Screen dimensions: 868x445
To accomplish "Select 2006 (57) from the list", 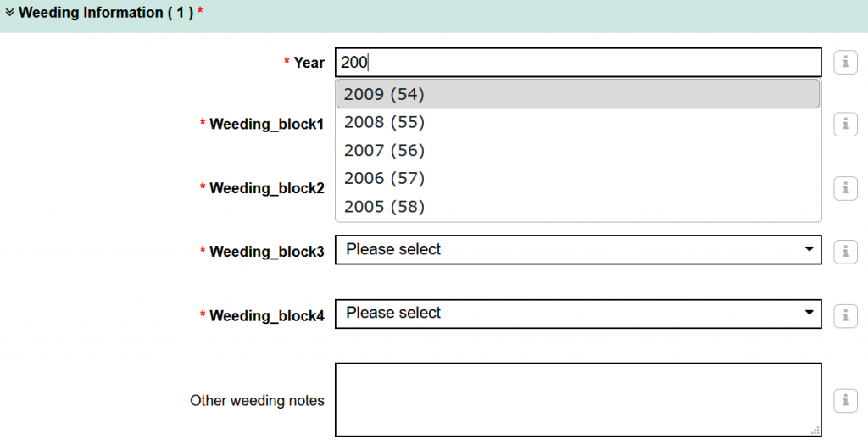I will coord(578,178).
